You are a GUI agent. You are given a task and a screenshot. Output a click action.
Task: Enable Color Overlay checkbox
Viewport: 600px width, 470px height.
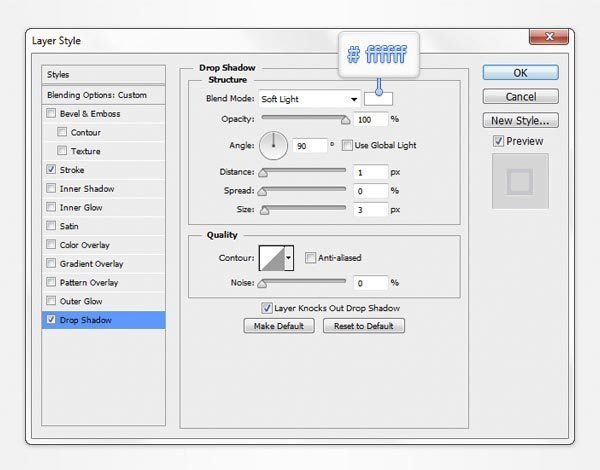pyautogui.click(x=51, y=245)
